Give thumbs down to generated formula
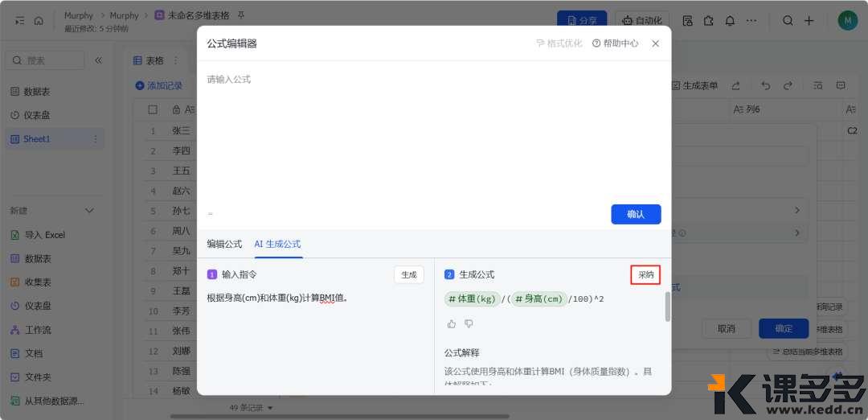This screenshot has height=420, width=868. 469,323
